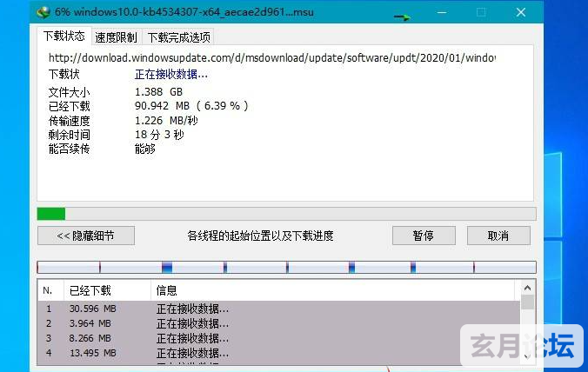
Task: Click the scroll up arrow of thread list
Action: [528, 288]
